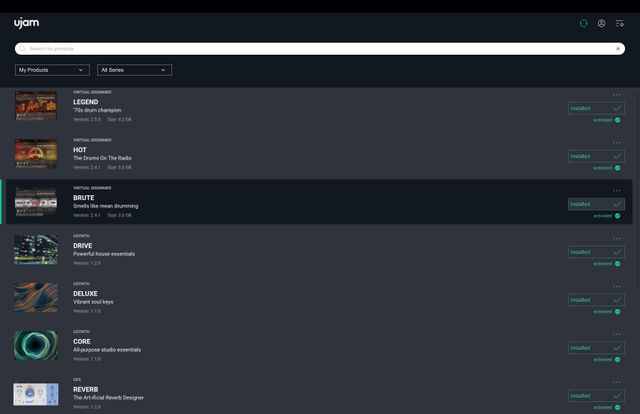Open the three-dot menu for DELUXE
Viewport: 640px width, 414px height.
(616, 287)
